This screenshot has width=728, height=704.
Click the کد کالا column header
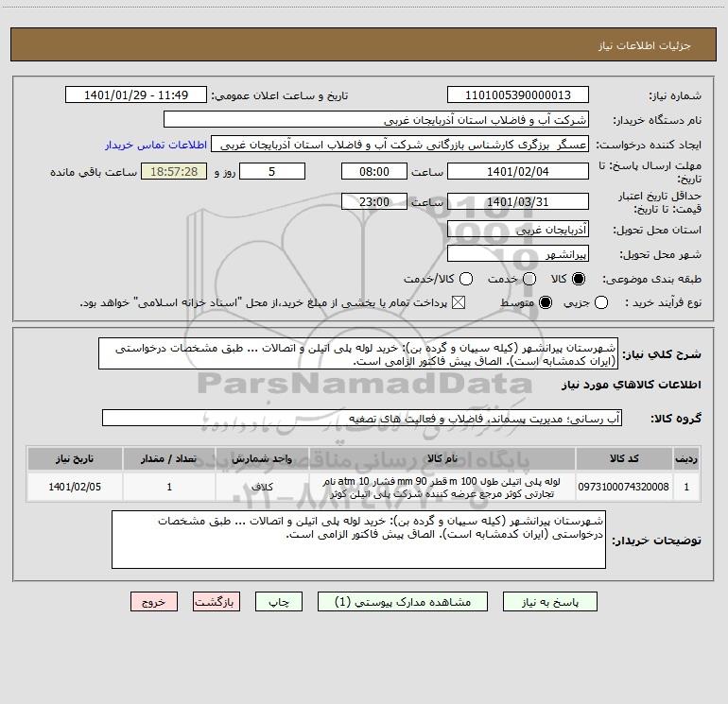tap(624, 458)
